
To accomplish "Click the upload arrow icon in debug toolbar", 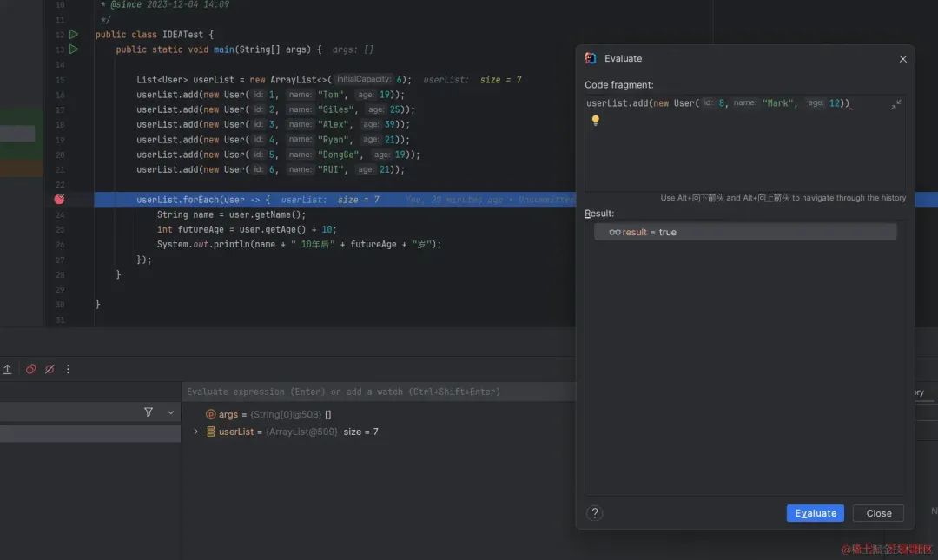I will [7, 369].
